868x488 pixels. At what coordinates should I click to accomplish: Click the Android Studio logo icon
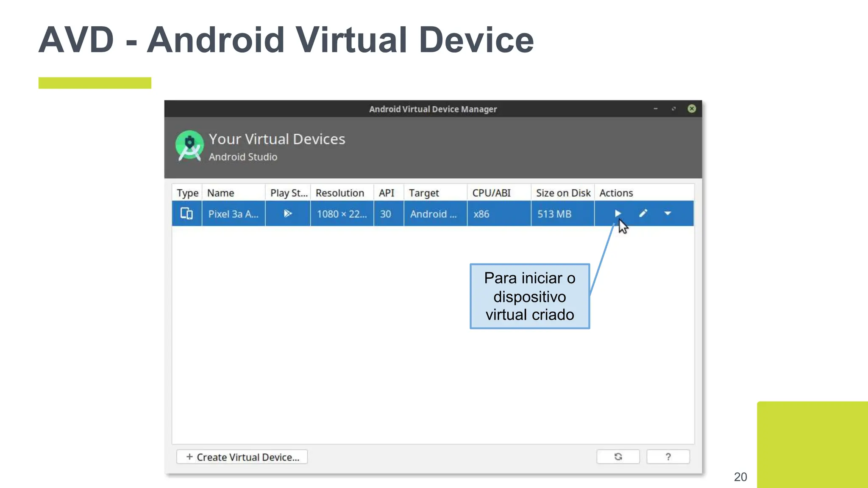tap(189, 146)
